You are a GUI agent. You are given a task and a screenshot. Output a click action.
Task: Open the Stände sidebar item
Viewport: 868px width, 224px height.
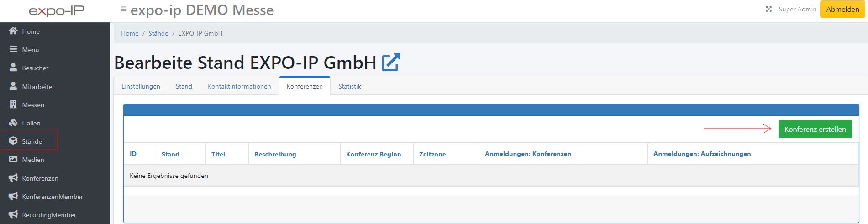(32, 141)
